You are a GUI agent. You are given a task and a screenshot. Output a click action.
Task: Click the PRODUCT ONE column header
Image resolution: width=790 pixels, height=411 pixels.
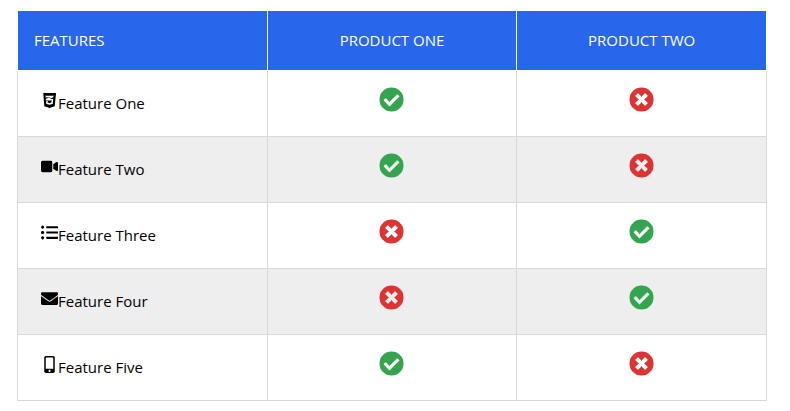pyautogui.click(x=392, y=41)
